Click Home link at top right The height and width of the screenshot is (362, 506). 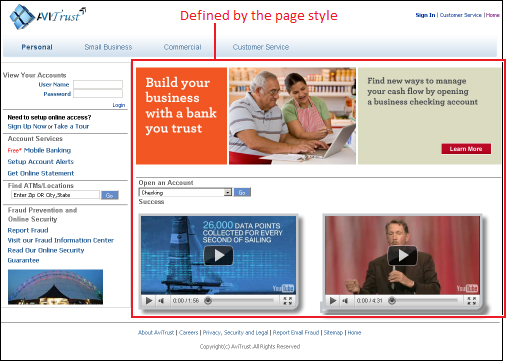click(x=493, y=15)
